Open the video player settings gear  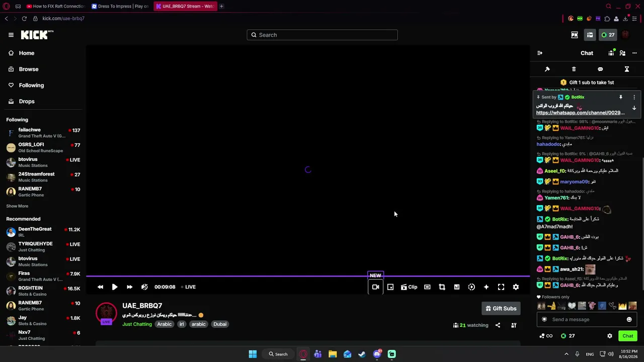coord(516,287)
